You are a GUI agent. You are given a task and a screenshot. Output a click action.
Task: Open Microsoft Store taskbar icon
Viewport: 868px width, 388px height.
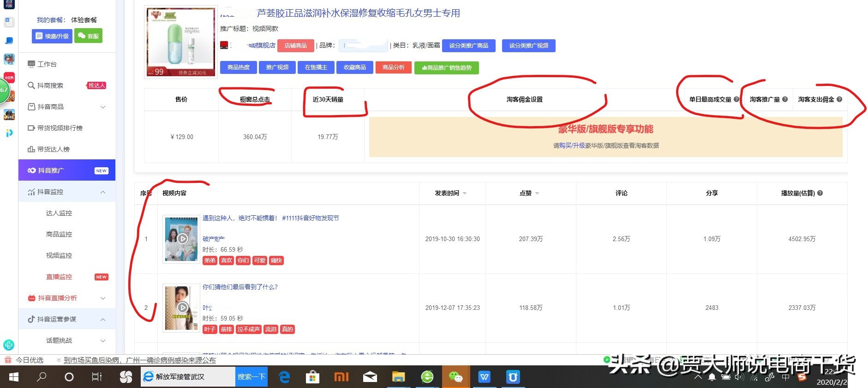312,377
